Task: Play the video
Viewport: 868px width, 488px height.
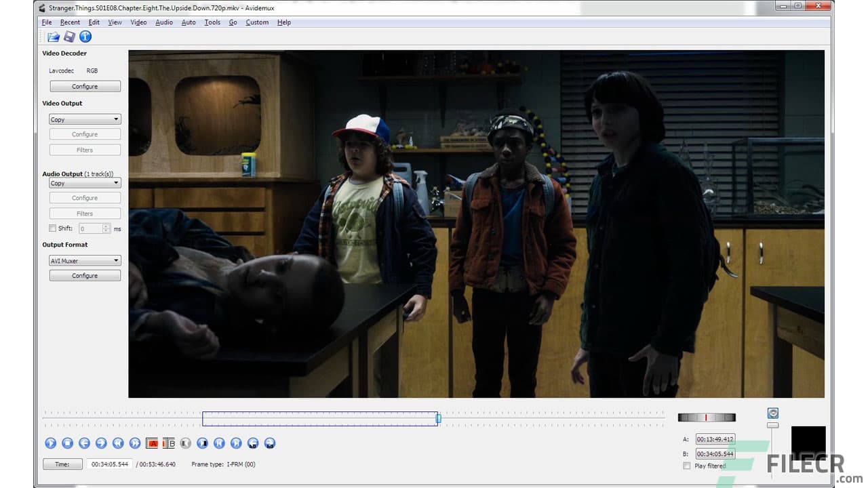Action: pyautogui.click(x=51, y=443)
